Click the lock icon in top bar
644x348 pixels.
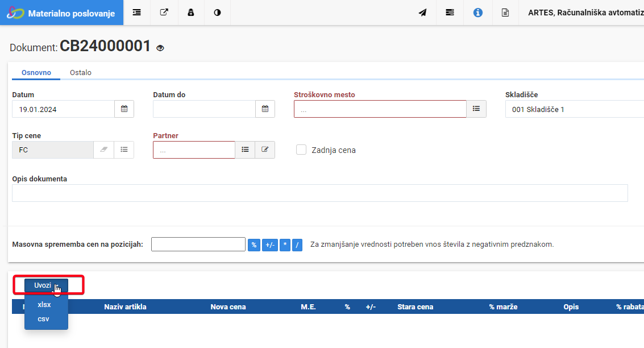pyautogui.click(x=190, y=13)
